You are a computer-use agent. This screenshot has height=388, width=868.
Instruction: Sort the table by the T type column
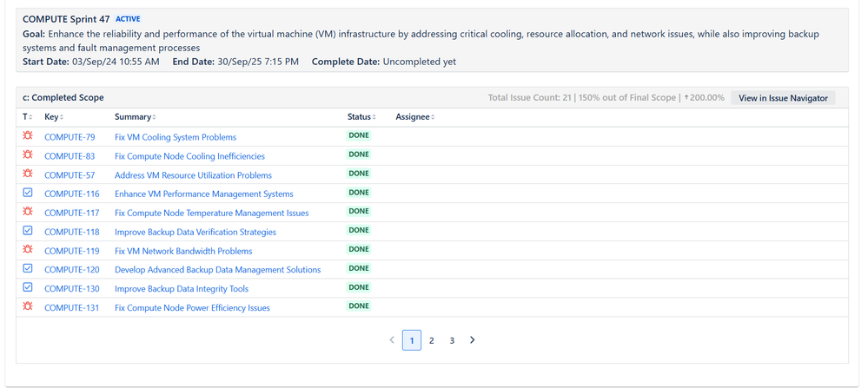pyautogui.click(x=28, y=117)
